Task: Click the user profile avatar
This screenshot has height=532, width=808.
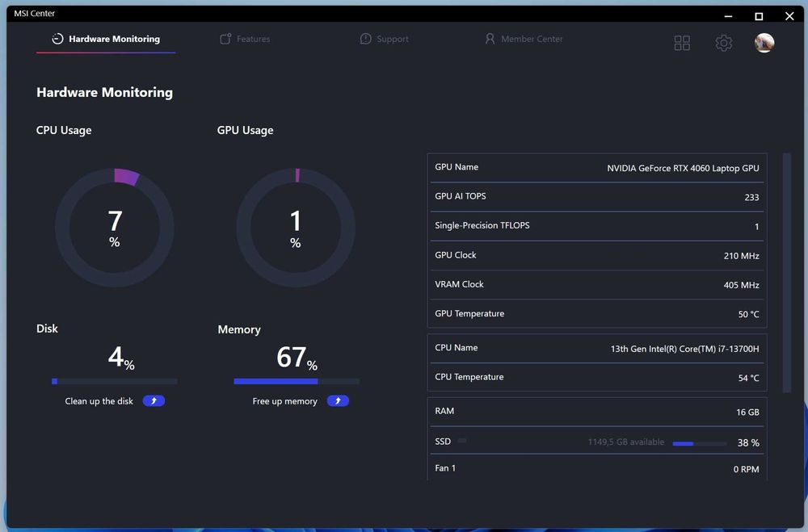Action: [764, 43]
